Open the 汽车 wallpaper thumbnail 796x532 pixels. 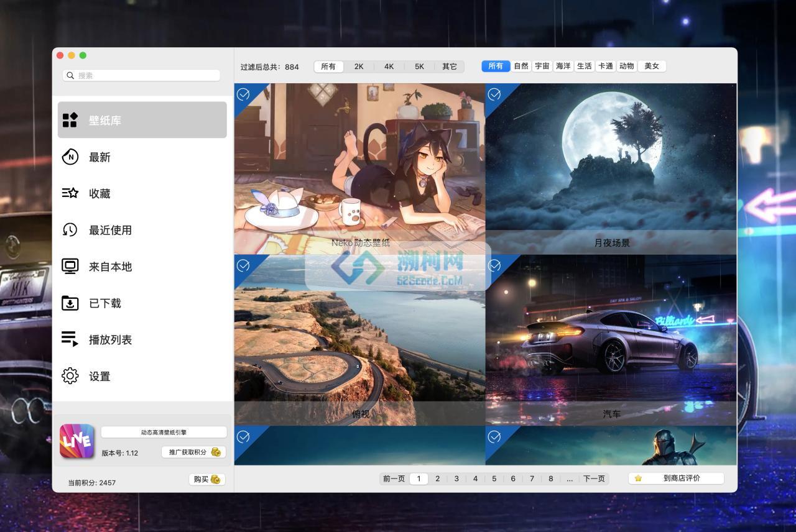click(611, 340)
